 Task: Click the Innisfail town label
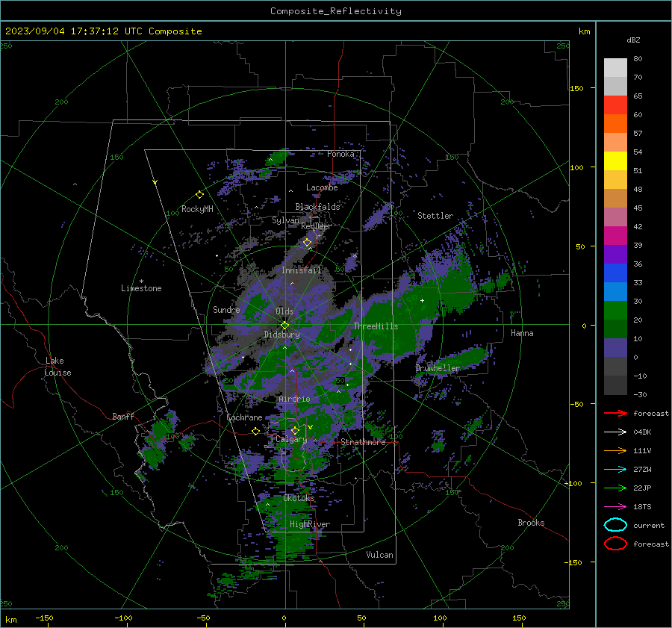coord(302,270)
